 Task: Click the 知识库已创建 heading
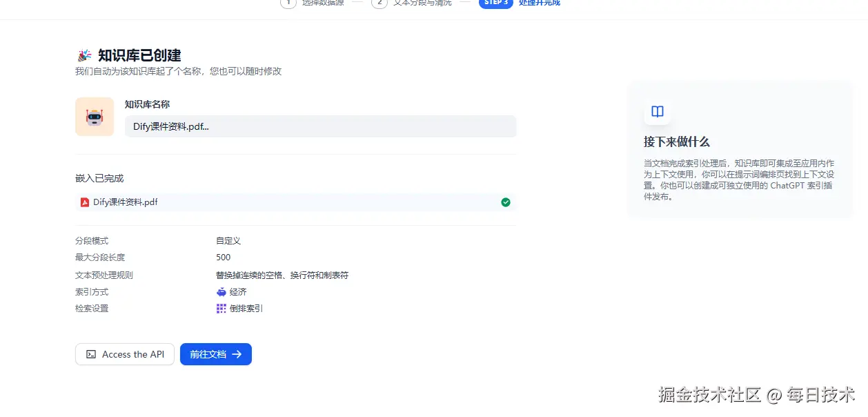[139, 56]
